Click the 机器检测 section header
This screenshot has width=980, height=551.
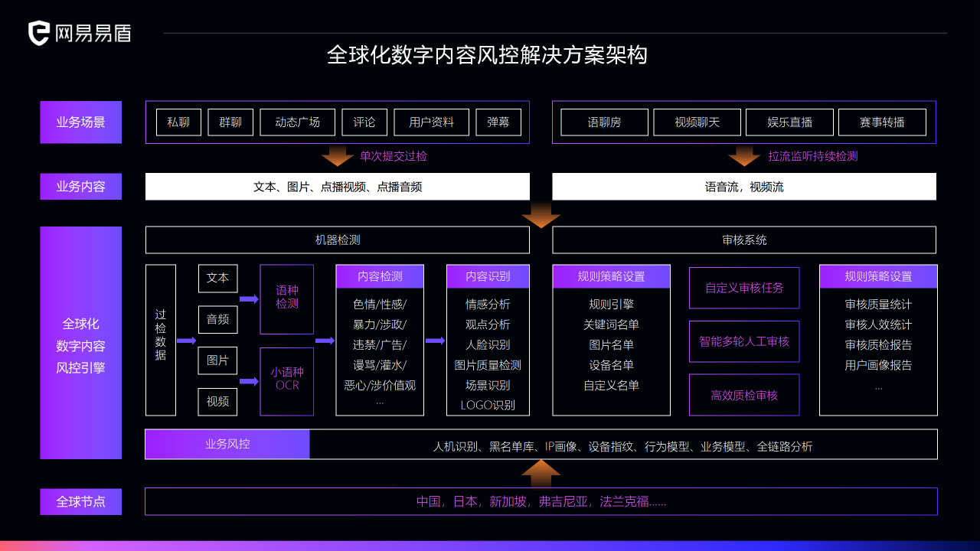click(338, 240)
